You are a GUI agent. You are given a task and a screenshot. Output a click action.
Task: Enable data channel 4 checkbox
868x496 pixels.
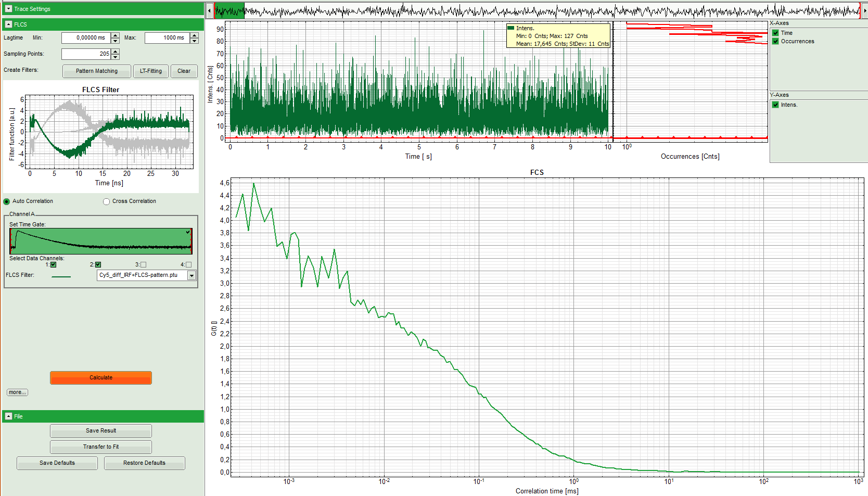[x=188, y=264]
